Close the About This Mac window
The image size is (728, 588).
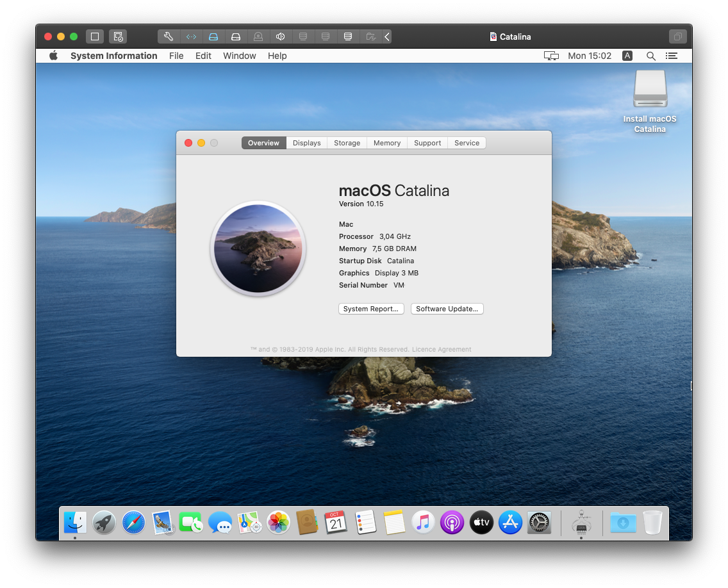188,143
